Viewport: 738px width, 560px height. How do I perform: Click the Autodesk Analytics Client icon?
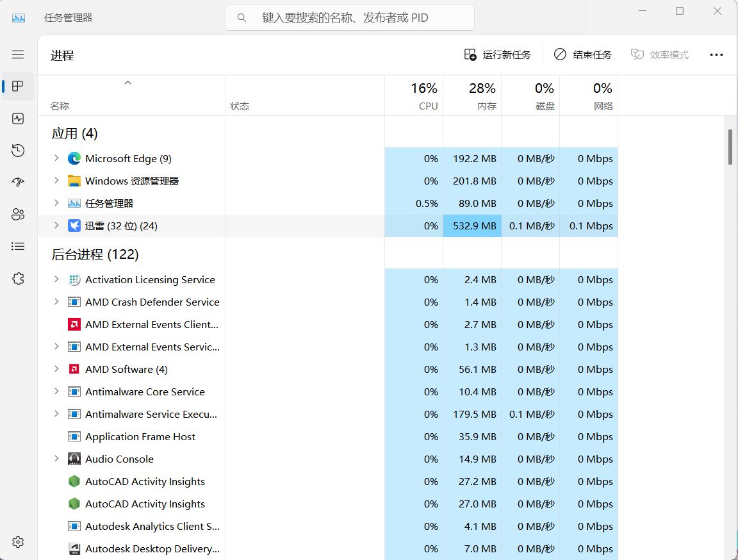coord(74,527)
